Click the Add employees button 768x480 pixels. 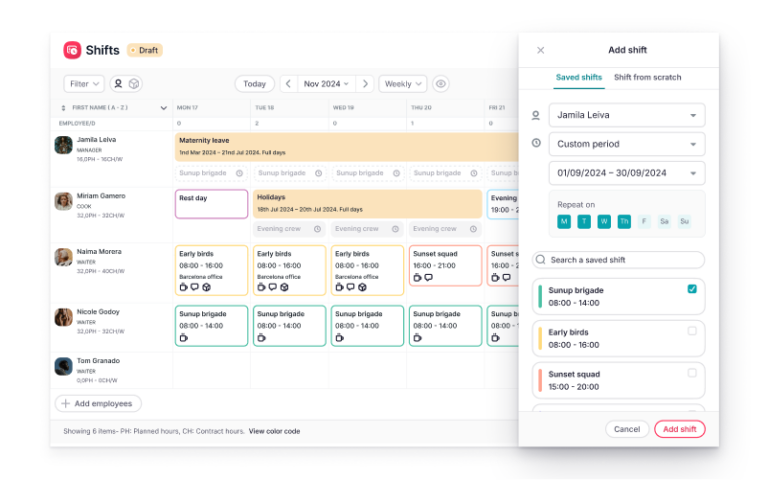coord(98,404)
